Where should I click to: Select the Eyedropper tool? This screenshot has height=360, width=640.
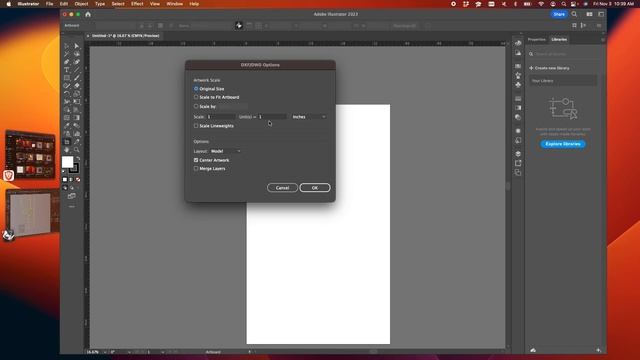click(x=67, y=126)
